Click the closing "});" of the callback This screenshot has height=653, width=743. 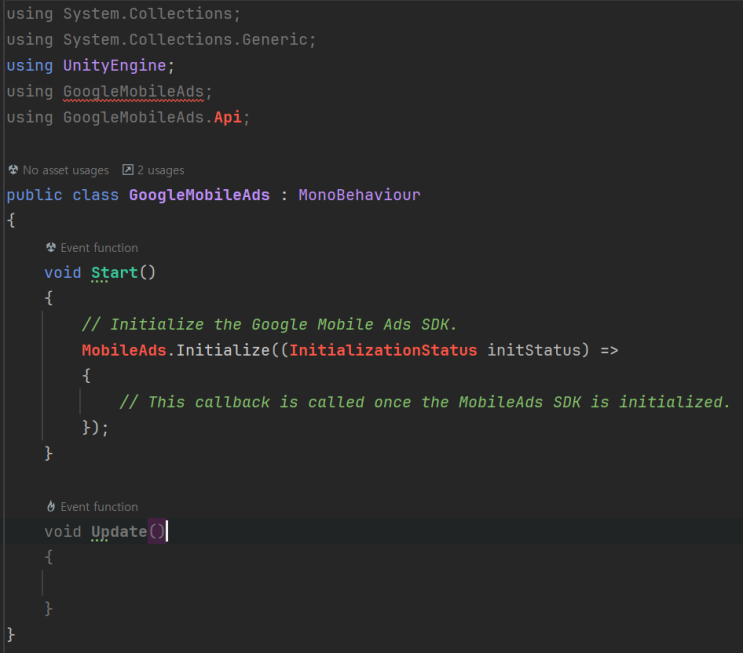(x=95, y=428)
